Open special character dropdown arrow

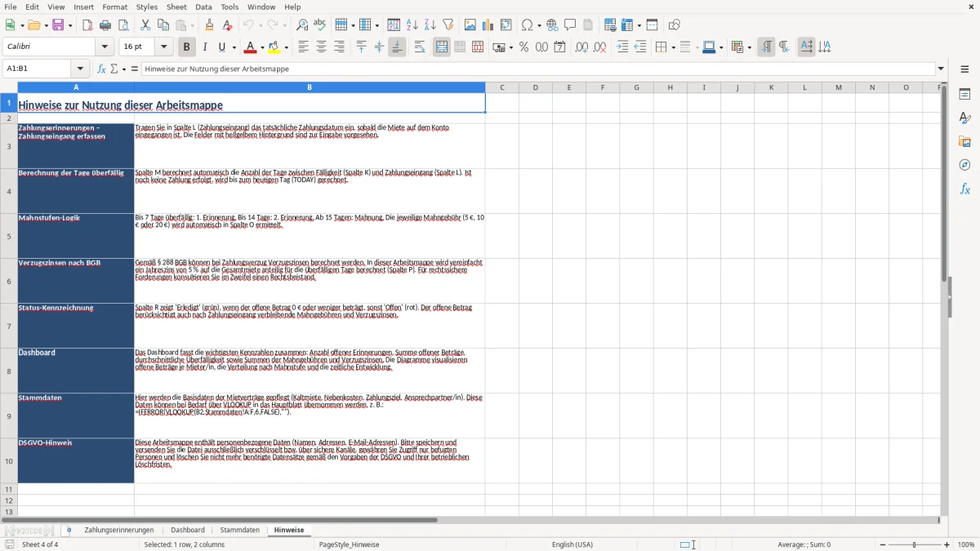click(539, 25)
